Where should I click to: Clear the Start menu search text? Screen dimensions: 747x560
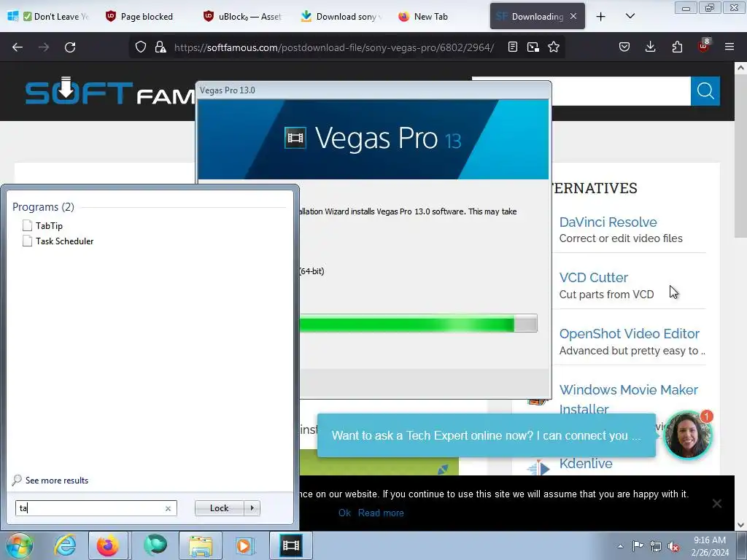tap(168, 508)
